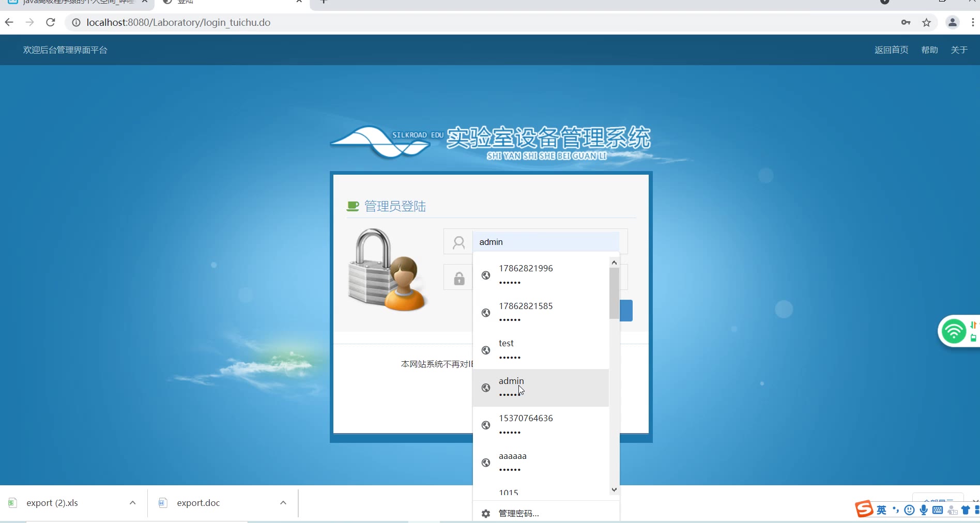Click the globe icon next to 17862821996
Viewport: 980px width, 523px height.
pyautogui.click(x=486, y=275)
